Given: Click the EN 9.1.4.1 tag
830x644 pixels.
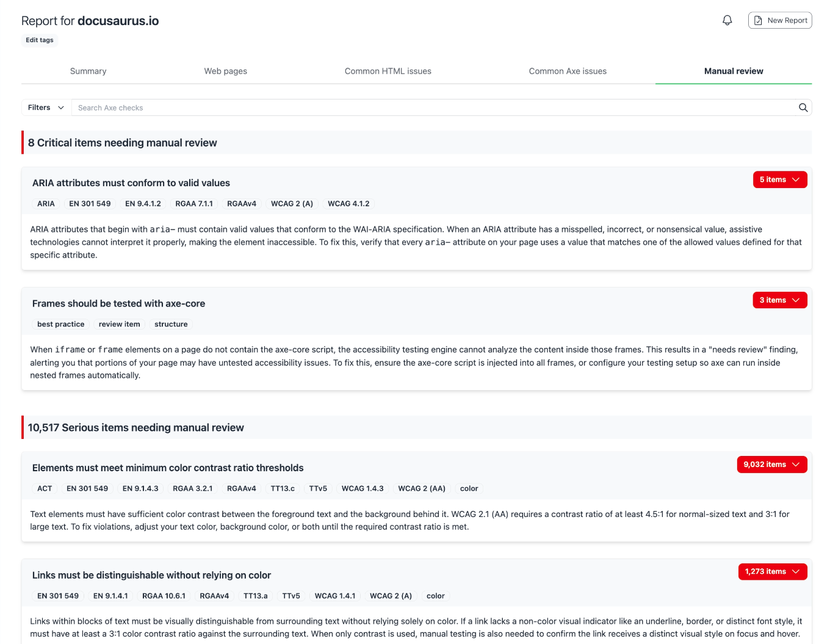Looking at the screenshot, I should pos(110,596).
